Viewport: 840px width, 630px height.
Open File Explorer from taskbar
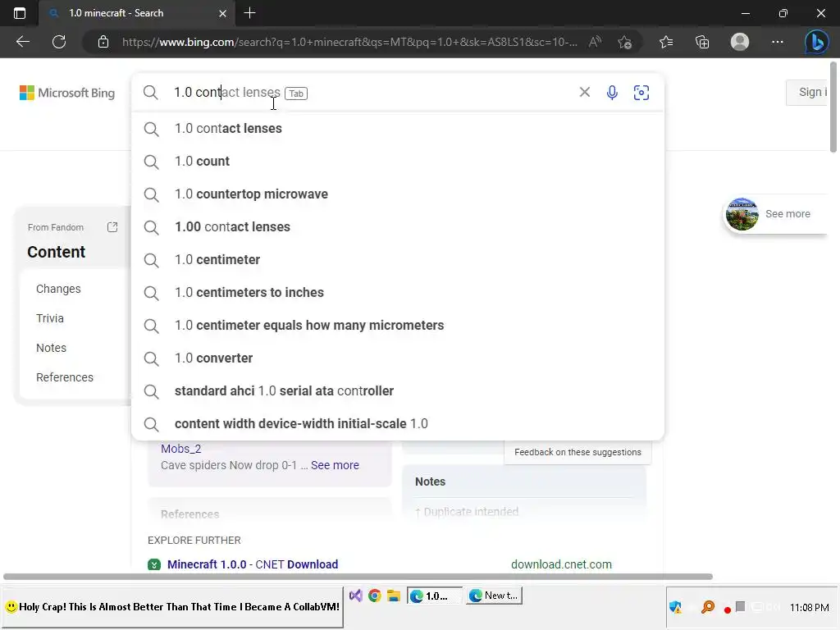pyautogui.click(x=394, y=596)
